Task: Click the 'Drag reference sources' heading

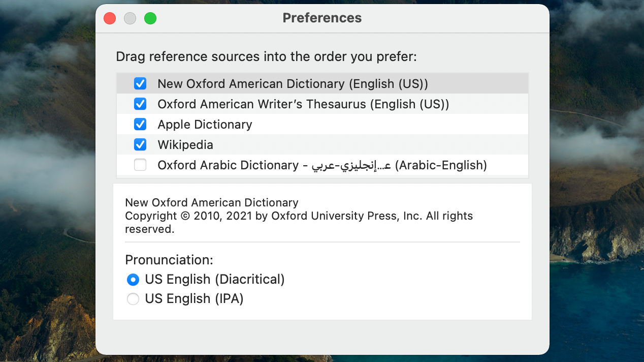Action: point(266,56)
